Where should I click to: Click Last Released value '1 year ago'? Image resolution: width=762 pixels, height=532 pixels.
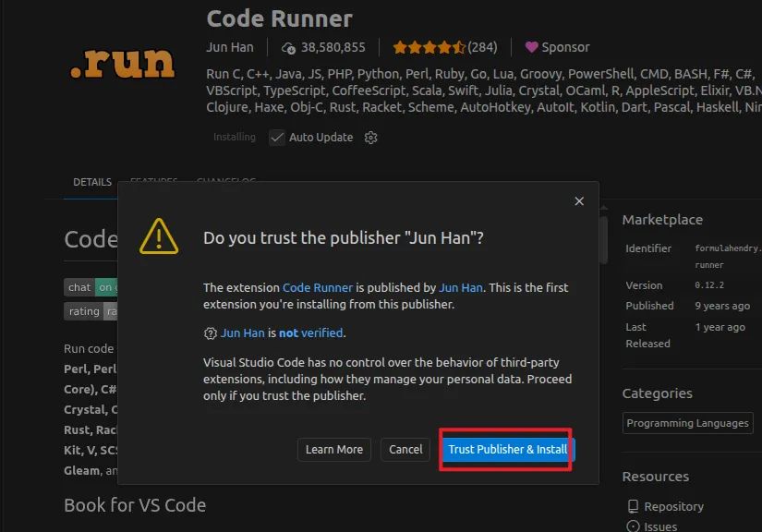(720, 328)
